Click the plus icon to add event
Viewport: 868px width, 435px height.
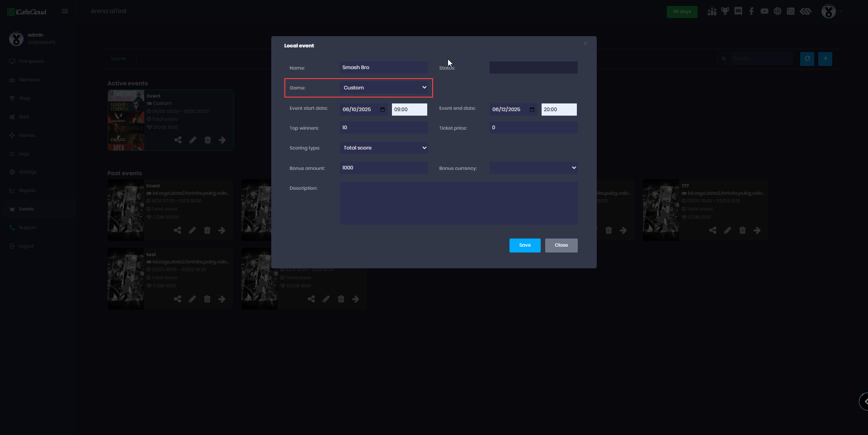coord(825,59)
